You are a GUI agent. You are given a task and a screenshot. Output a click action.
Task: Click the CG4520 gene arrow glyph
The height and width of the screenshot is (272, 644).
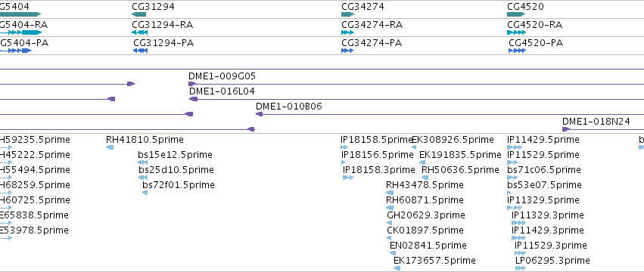(x=516, y=14)
